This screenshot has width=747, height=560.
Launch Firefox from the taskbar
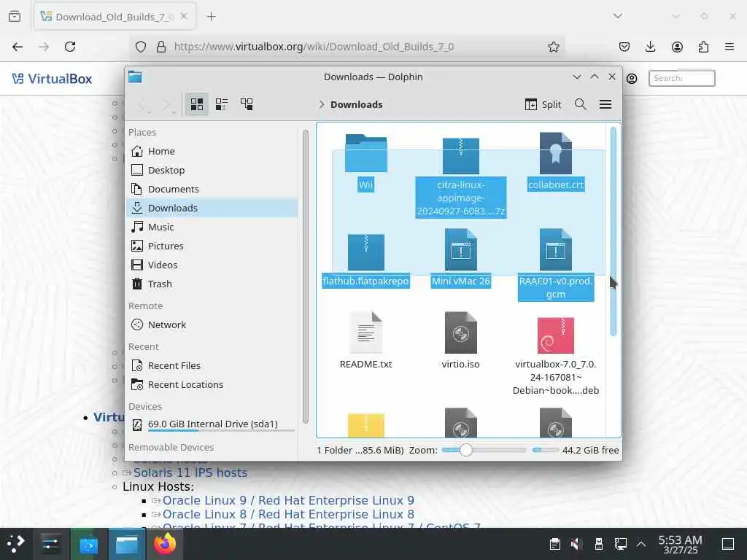tap(165, 544)
